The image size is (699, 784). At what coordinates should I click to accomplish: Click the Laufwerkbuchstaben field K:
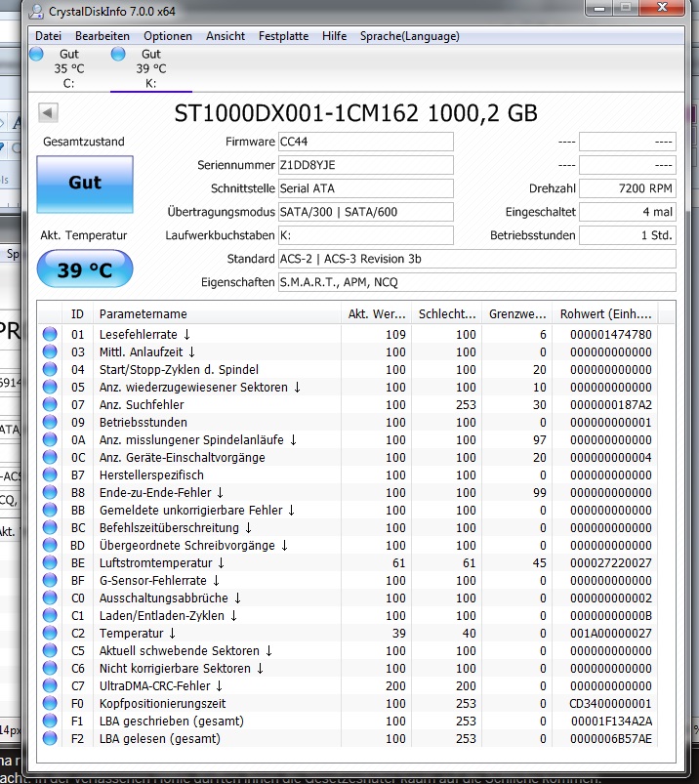tap(365, 235)
